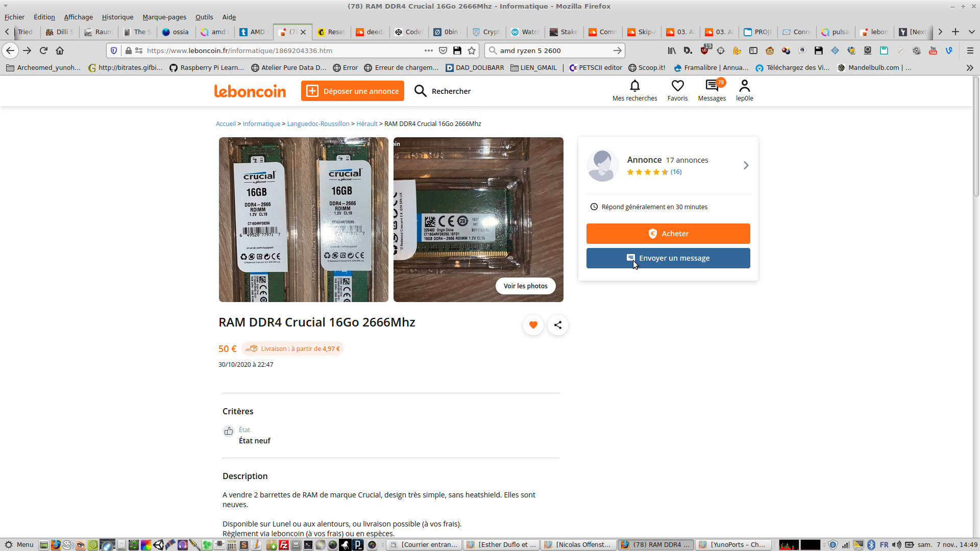Click Envoyer un message button
This screenshot has width=980, height=551.
pos(668,258)
